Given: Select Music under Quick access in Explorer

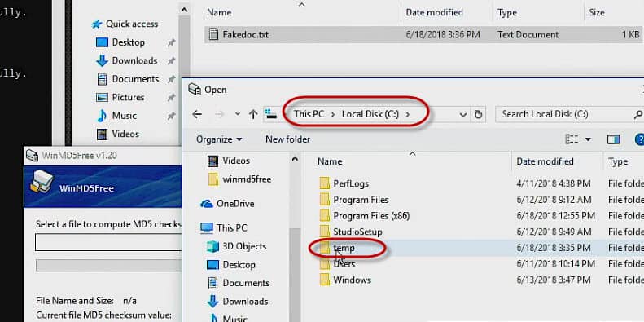Looking at the screenshot, I should point(124,116).
